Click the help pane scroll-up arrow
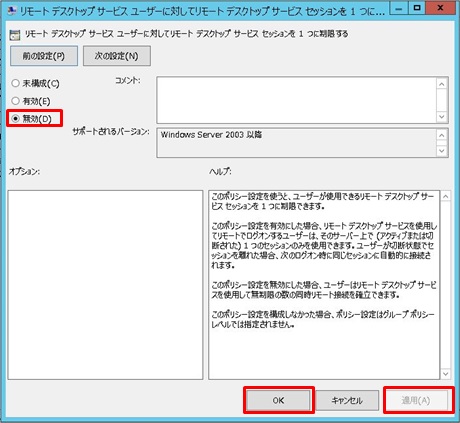This screenshot has width=460, height=423. [445, 196]
